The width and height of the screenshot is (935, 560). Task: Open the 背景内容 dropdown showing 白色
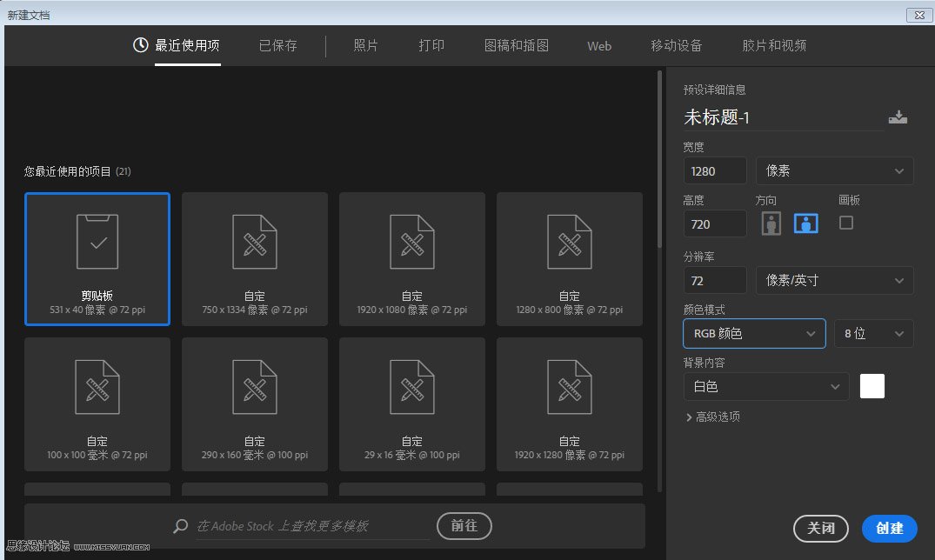coord(765,386)
